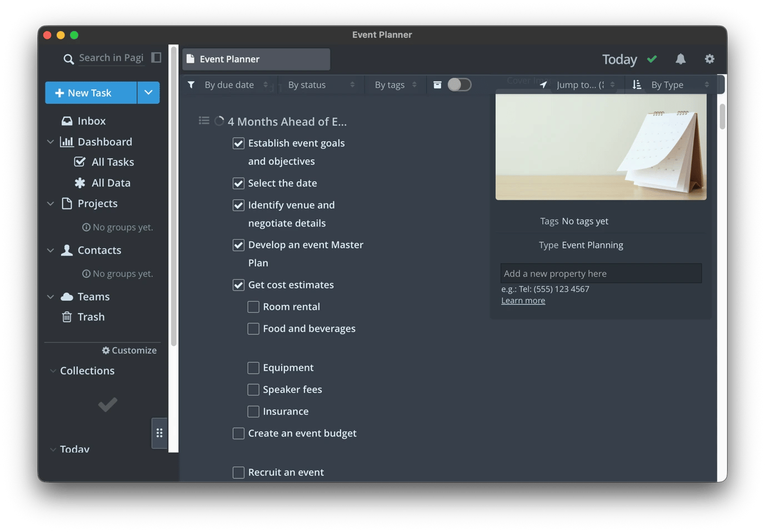
Task: Collapse the Contacts section chevron
Action: click(51, 250)
